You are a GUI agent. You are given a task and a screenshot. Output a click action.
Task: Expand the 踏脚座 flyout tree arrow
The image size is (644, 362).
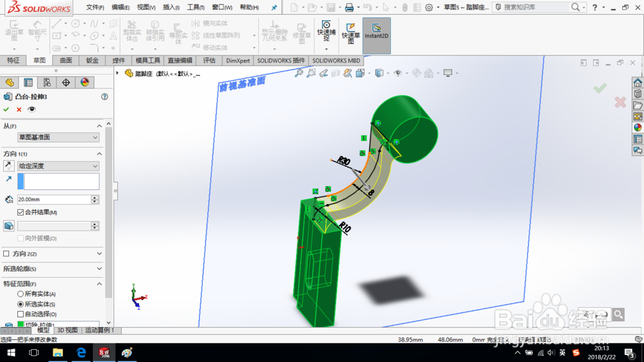tap(117, 73)
